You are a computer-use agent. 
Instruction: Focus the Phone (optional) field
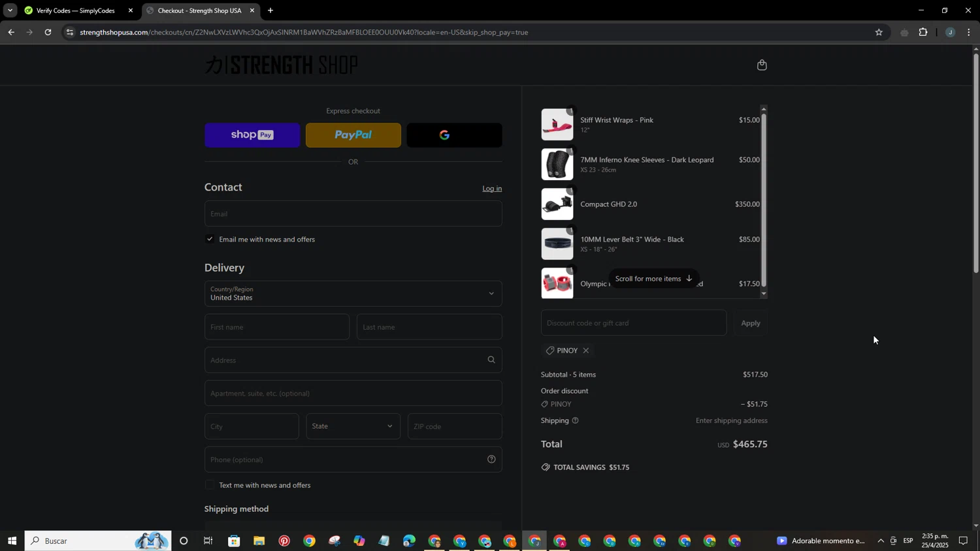[353, 460]
